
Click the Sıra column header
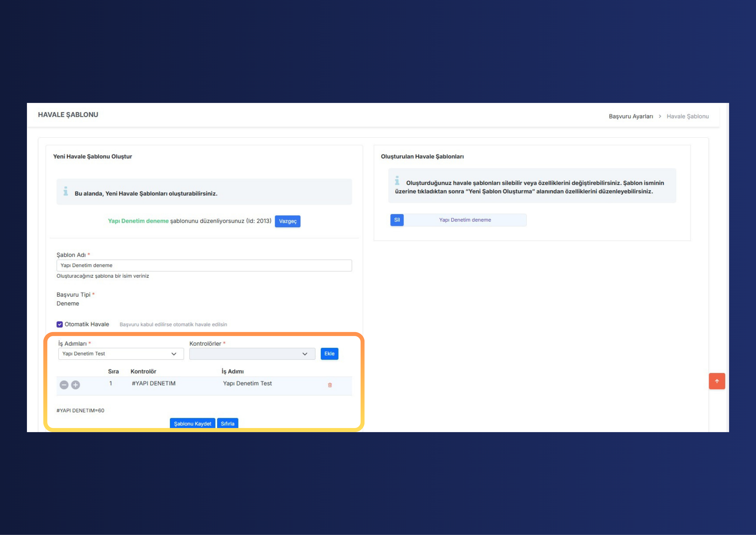tap(113, 372)
